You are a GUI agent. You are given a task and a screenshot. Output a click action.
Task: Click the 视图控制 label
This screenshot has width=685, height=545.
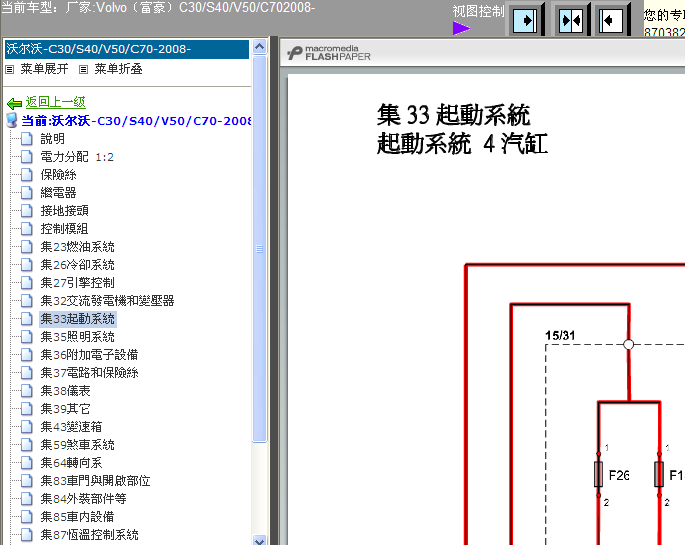[478, 11]
